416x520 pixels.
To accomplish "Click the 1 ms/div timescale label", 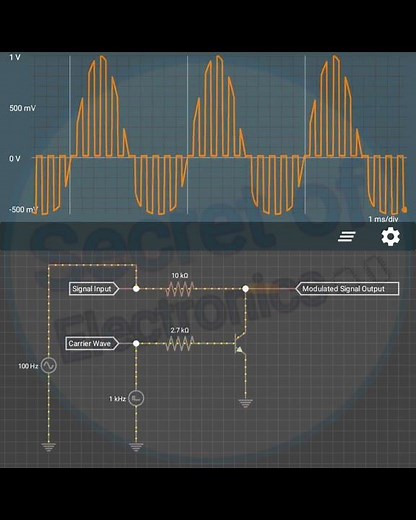I will tap(383, 219).
